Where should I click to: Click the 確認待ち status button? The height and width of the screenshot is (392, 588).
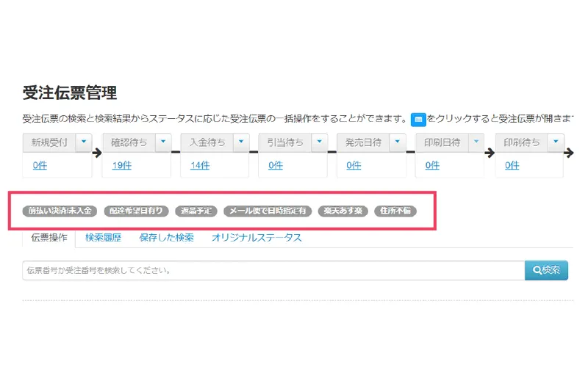click(129, 142)
